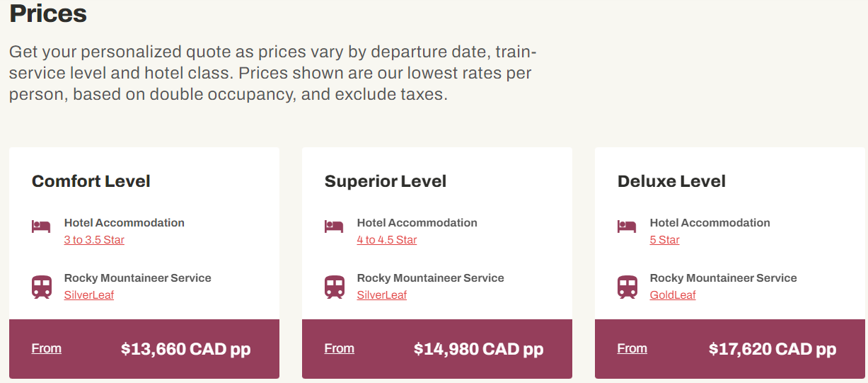This screenshot has width=868, height=383.
Task: Click the bed icon in Superior Level card
Action: 334,227
